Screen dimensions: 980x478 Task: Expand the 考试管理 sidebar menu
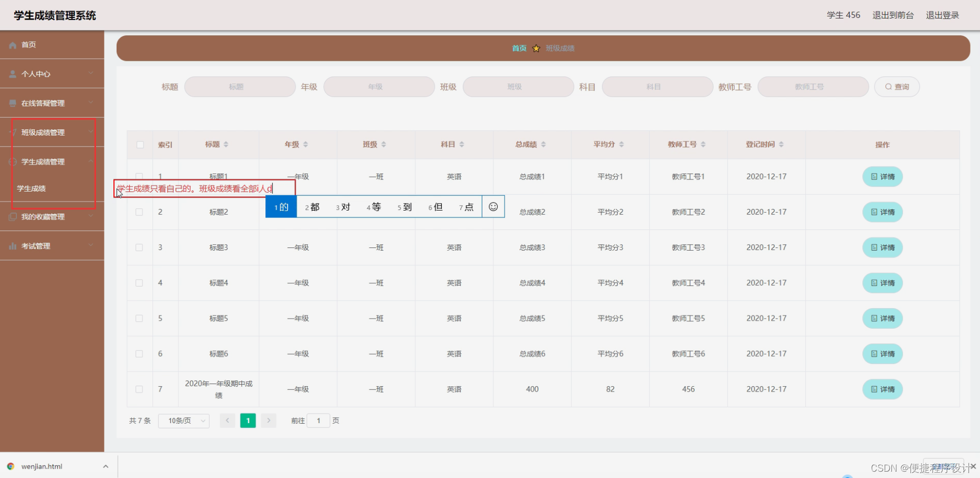[x=91, y=246]
